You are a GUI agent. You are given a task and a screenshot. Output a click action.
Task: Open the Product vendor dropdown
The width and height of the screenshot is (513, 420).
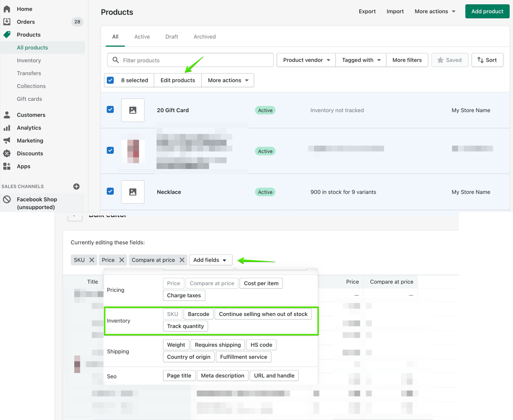(306, 60)
